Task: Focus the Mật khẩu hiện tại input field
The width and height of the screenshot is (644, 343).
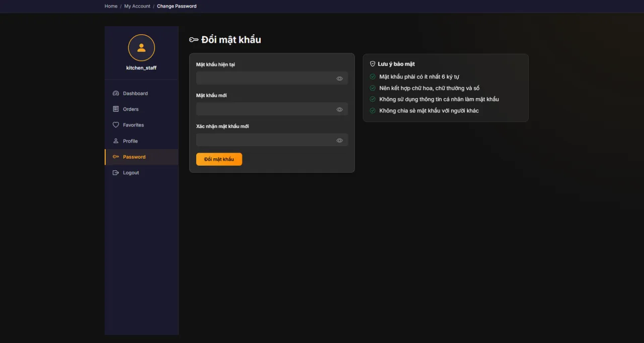Action: point(272,78)
